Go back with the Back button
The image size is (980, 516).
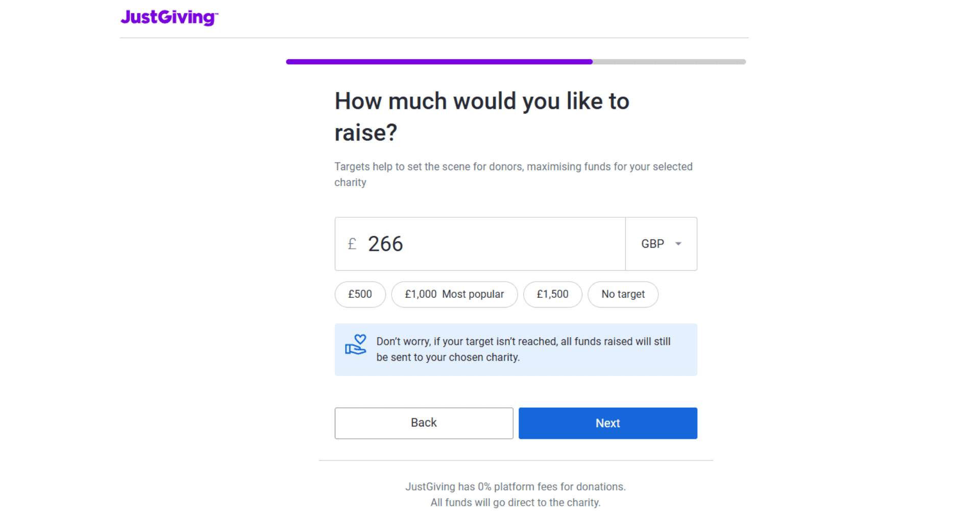[x=424, y=423]
